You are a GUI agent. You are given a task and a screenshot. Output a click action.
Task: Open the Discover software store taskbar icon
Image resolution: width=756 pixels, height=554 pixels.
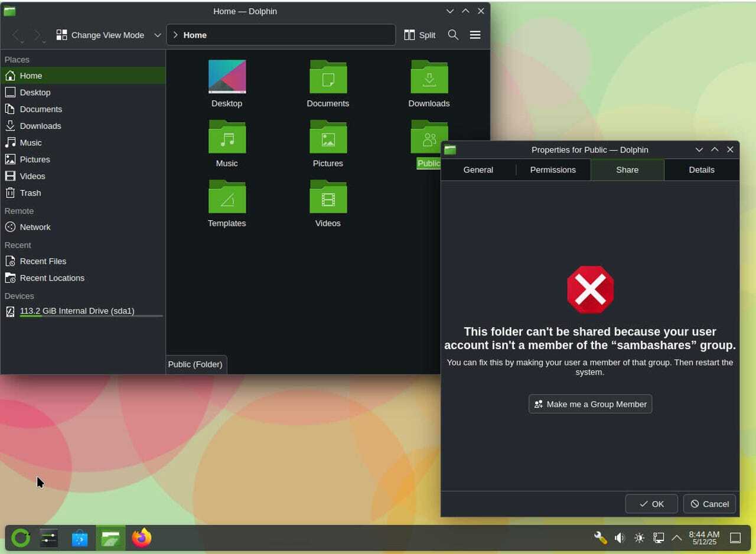[x=80, y=538]
